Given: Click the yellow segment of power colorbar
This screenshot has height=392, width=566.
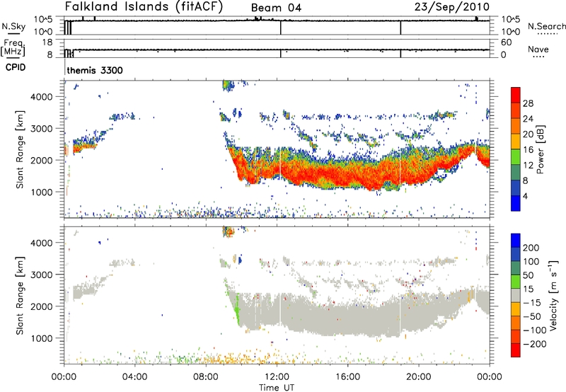Looking at the screenshot, I should click(x=516, y=142).
